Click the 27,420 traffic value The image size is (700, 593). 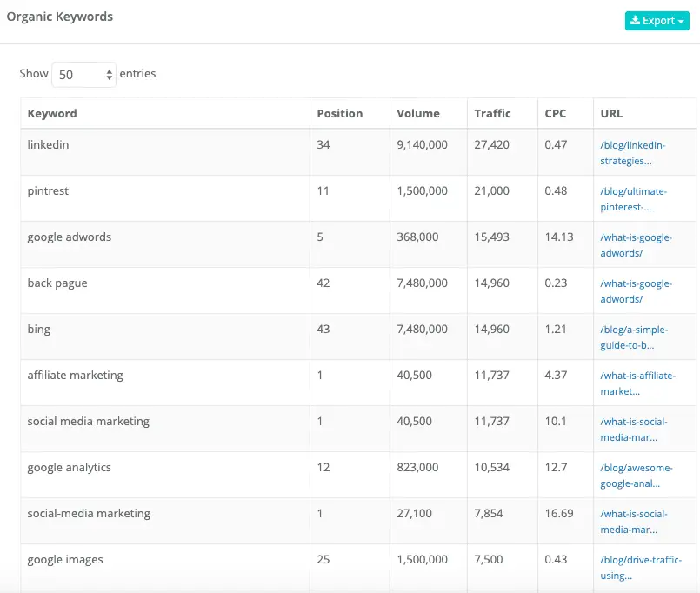tap(491, 144)
